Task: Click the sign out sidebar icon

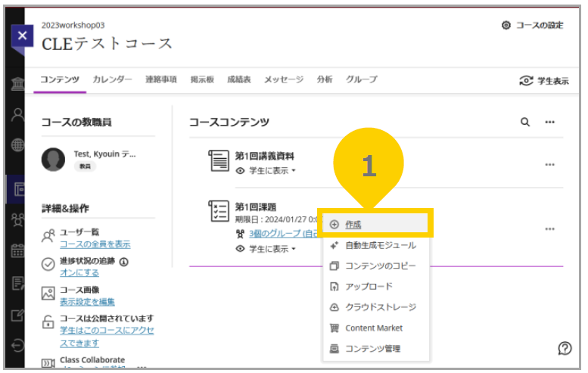Action: 17,345
